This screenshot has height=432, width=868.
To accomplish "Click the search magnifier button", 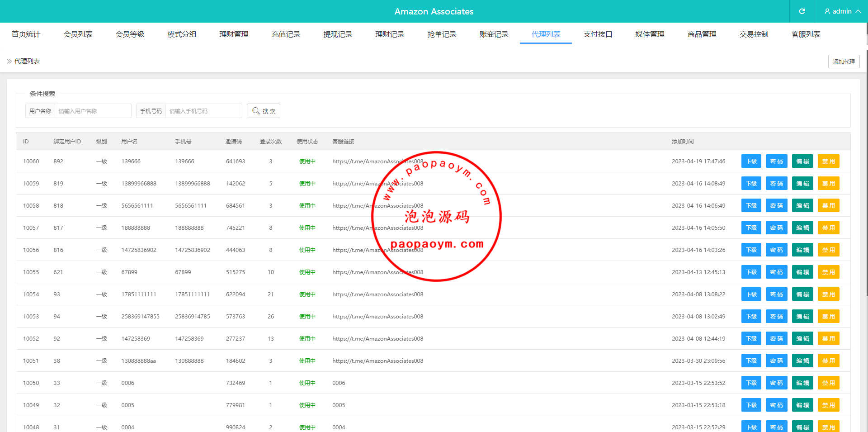I will click(263, 111).
